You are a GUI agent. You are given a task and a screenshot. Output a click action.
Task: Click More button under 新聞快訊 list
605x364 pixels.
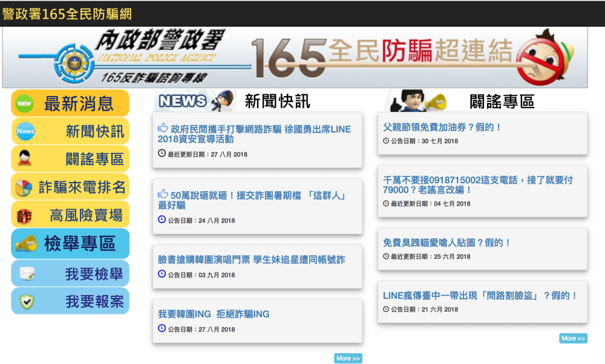tap(348, 358)
